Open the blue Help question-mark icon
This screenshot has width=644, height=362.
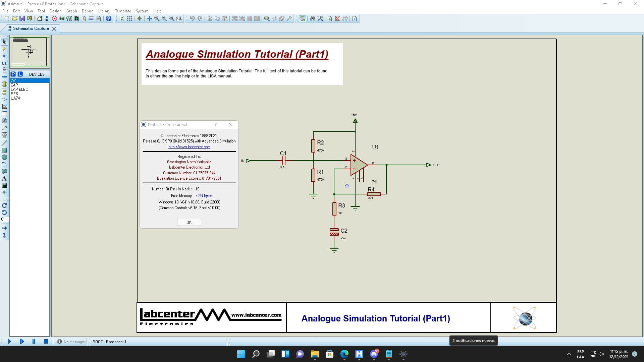coord(108,19)
